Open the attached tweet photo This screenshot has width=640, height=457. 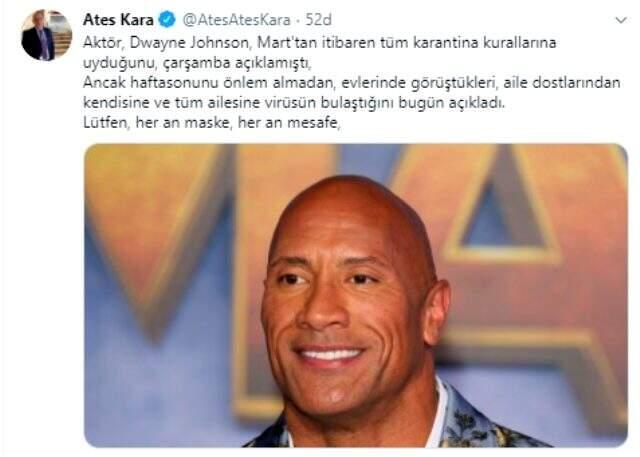(356, 295)
